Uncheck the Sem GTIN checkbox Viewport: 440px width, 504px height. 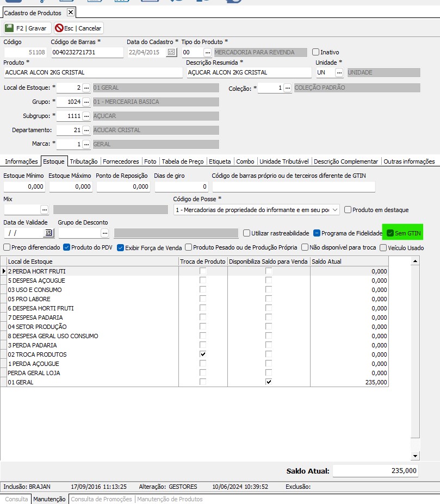click(x=390, y=233)
